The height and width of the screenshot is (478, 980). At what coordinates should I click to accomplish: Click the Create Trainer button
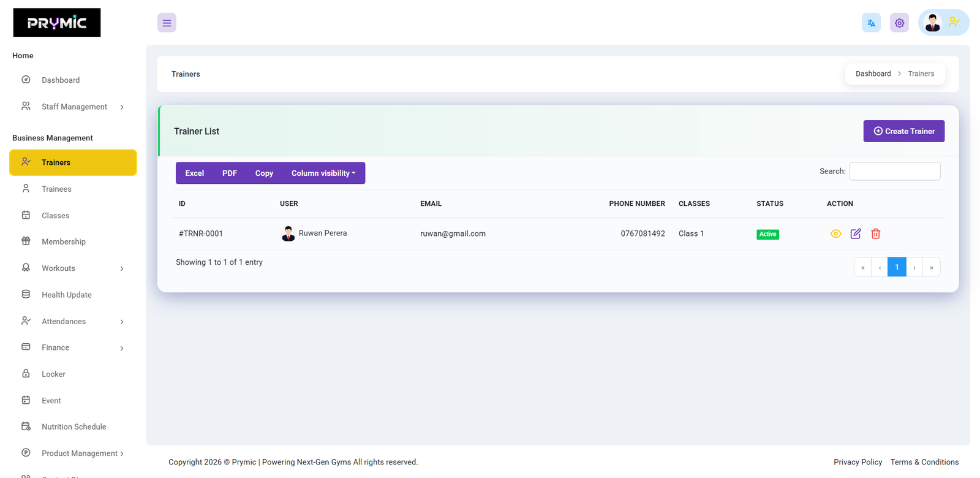point(903,131)
